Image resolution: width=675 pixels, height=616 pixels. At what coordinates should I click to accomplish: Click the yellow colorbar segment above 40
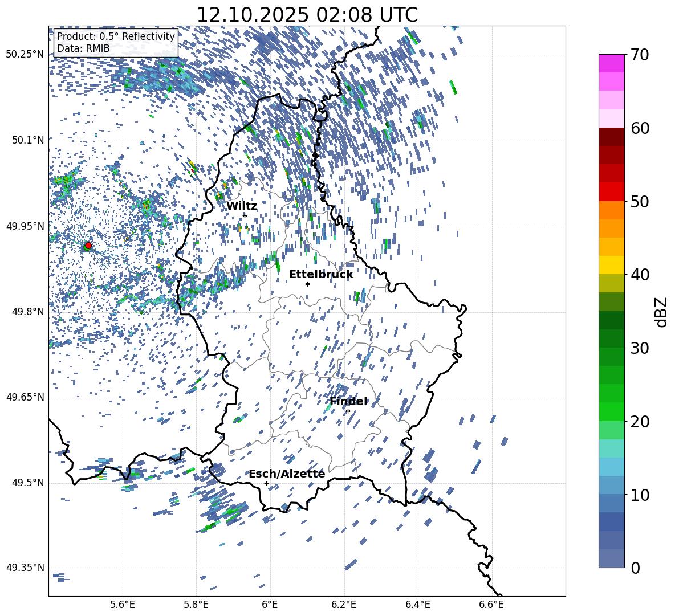[611, 265]
